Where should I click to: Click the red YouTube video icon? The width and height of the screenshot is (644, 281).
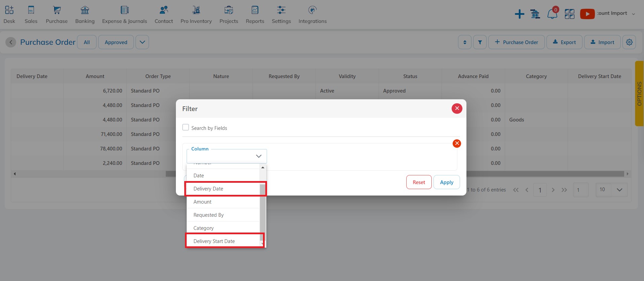pyautogui.click(x=588, y=14)
